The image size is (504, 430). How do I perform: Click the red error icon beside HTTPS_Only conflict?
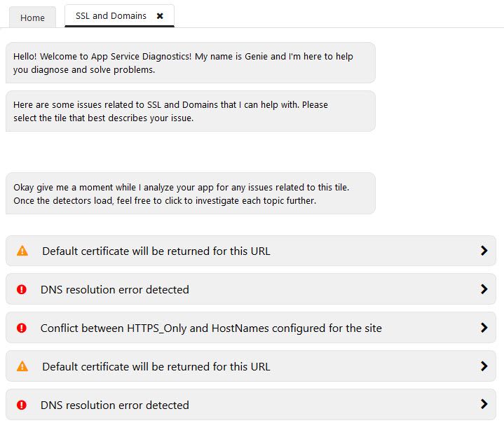[22, 328]
